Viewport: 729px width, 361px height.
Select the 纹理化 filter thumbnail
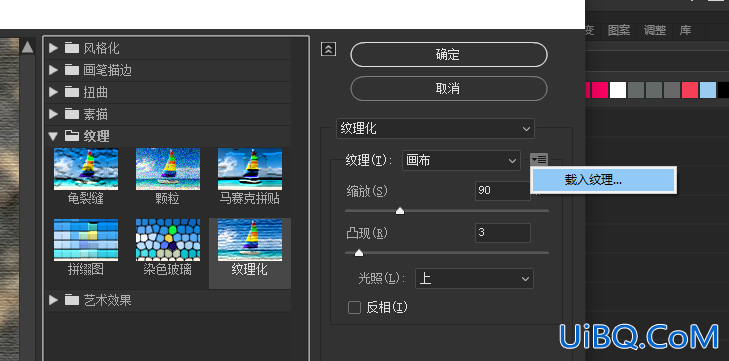(x=250, y=240)
